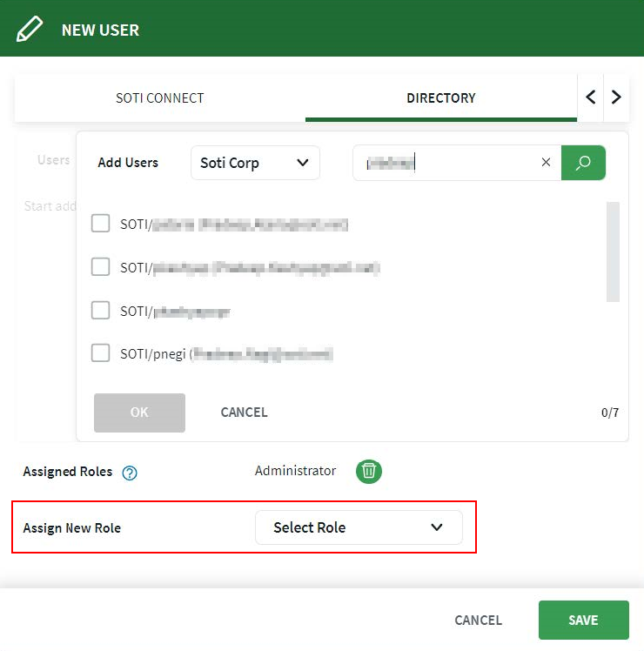Delete the Administrator role via trash icon

(369, 471)
